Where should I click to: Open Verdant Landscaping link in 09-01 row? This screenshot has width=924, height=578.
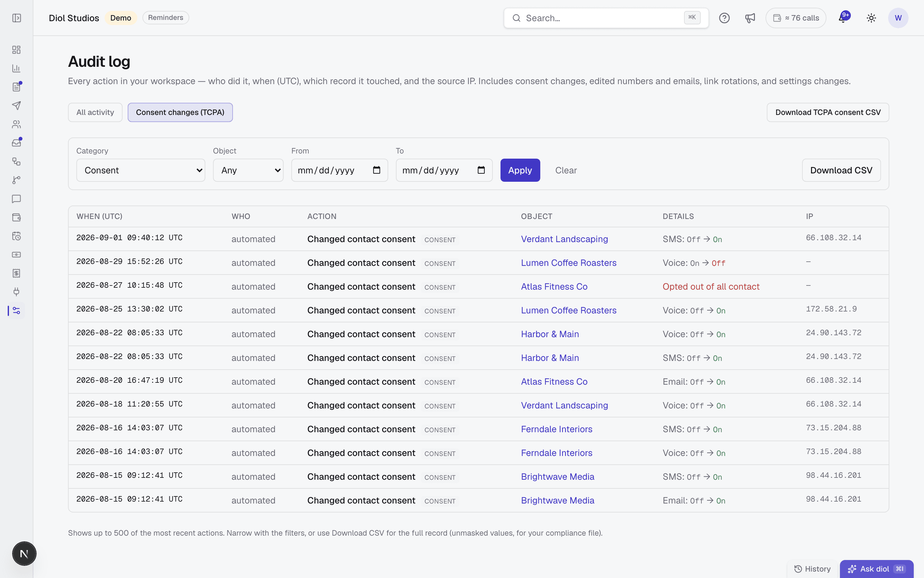pyautogui.click(x=564, y=239)
